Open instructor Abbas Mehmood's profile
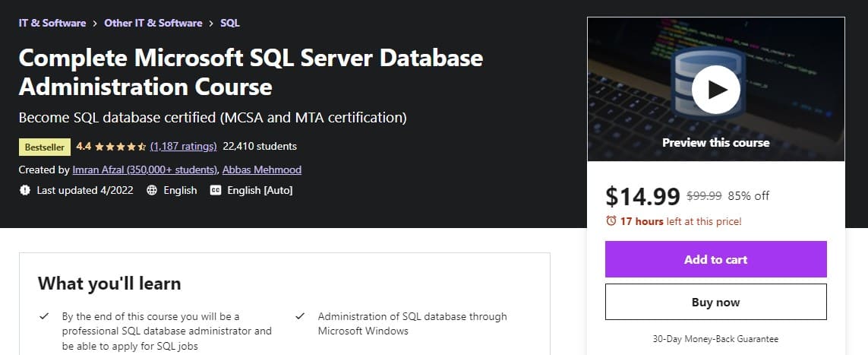This screenshot has height=355, width=868. (x=262, y=170)
